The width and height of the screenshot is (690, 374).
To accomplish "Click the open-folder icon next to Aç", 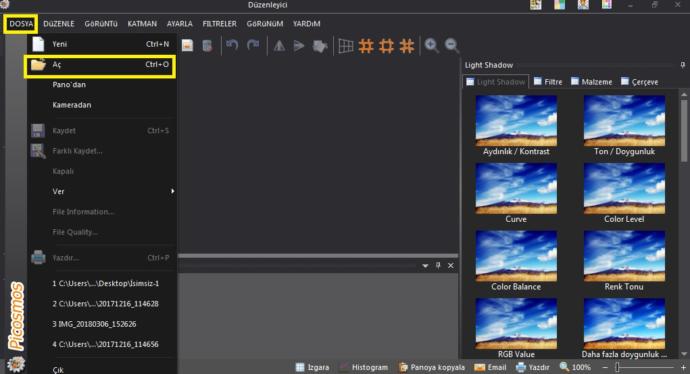I will coord(38,65).
